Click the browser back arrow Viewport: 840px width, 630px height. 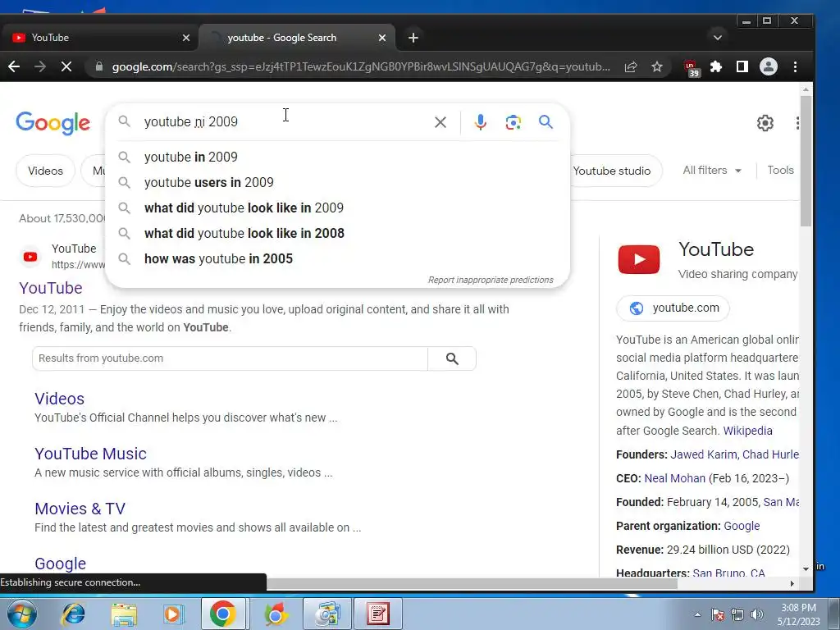coord(14,66)
